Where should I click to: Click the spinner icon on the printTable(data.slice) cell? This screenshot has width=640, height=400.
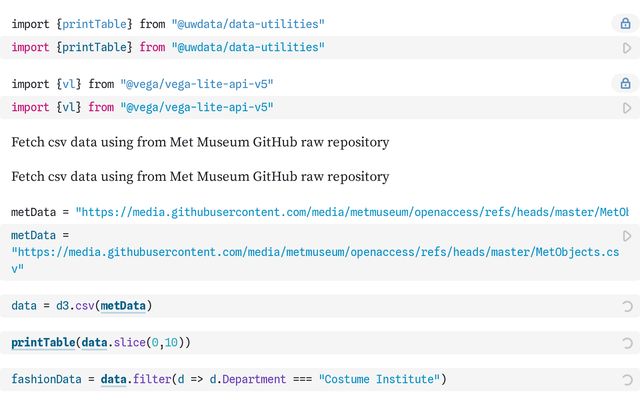coord(627,343)
